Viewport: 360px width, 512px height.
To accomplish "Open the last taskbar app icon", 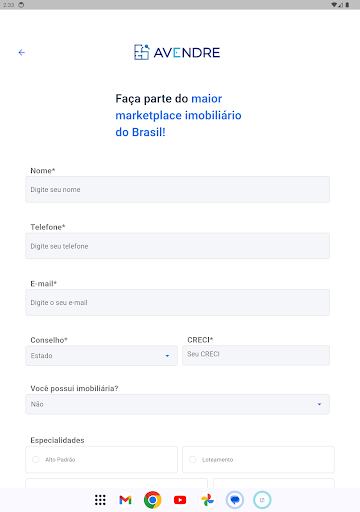I will (x=262, y=500).
